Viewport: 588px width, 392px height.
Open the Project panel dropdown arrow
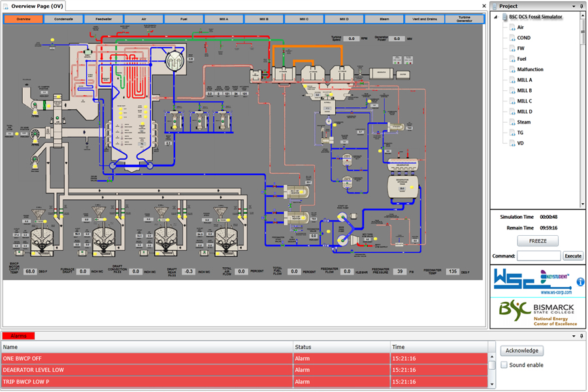(x=574, y=6)
